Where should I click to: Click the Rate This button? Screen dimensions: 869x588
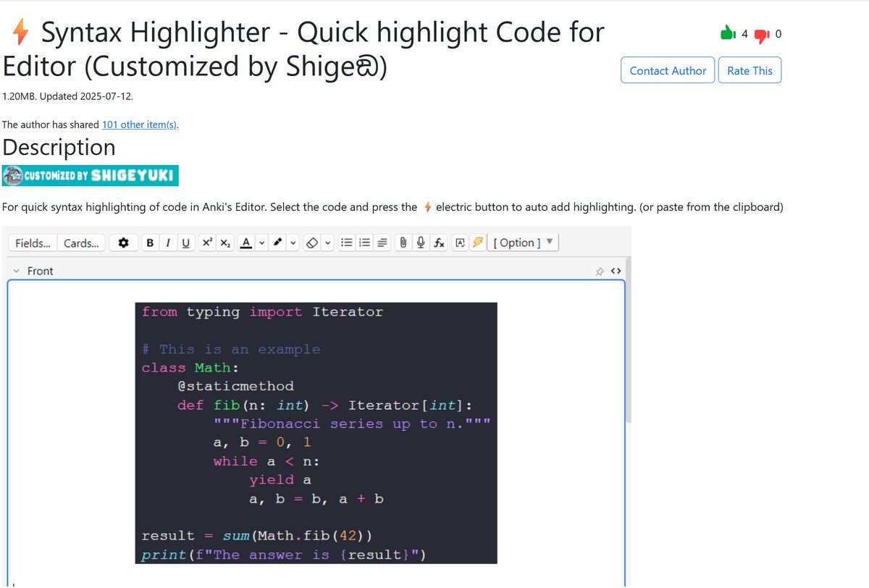(750, 70)
